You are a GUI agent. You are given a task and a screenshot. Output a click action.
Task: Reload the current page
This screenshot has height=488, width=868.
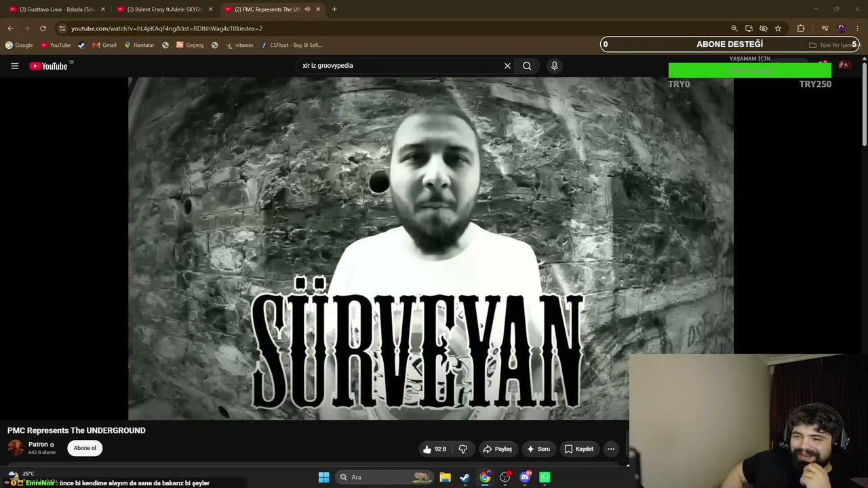point(43,28)
